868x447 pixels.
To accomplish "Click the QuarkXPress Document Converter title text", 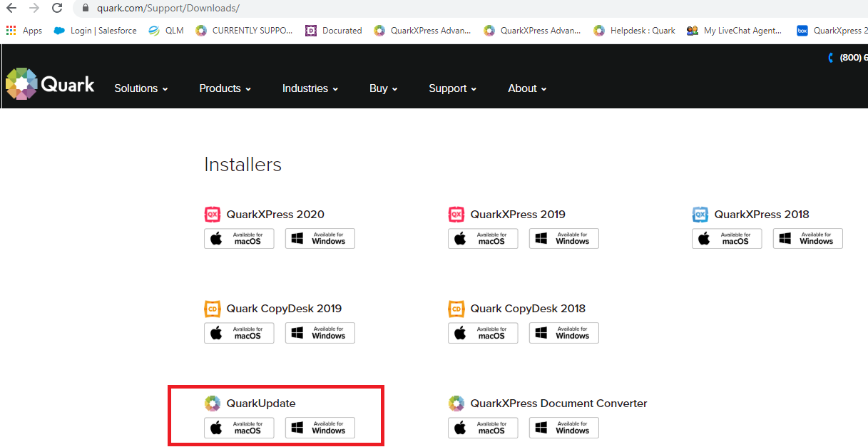I will click(x=559, y=404).
